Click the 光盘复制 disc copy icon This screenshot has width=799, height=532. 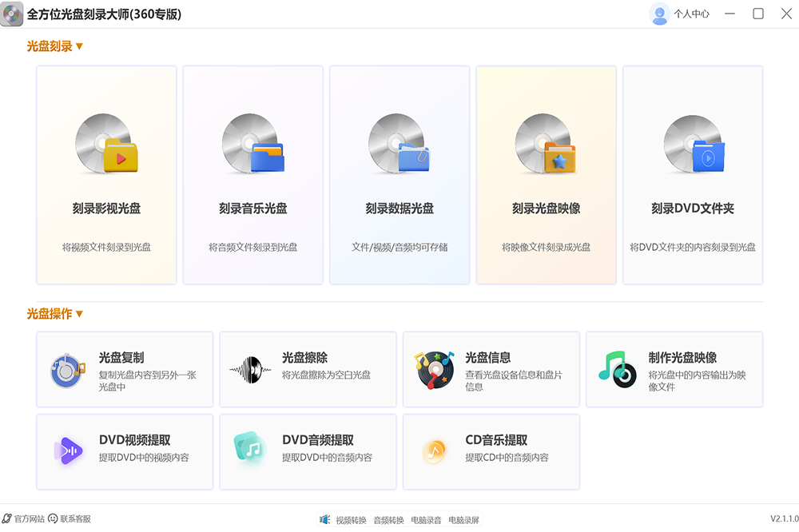click(67, 370)
